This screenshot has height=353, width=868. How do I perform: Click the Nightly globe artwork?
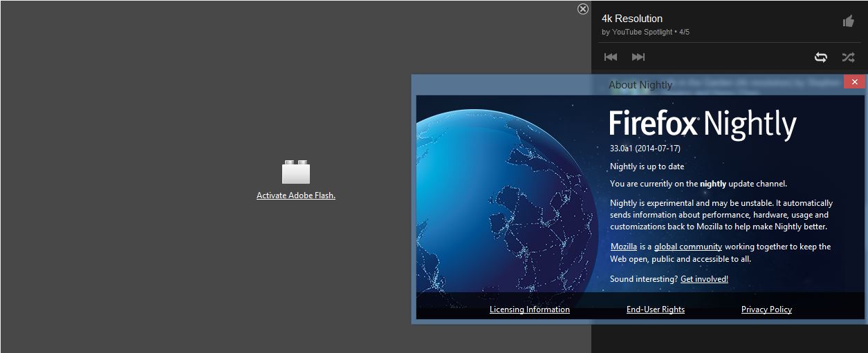(507, 208)
